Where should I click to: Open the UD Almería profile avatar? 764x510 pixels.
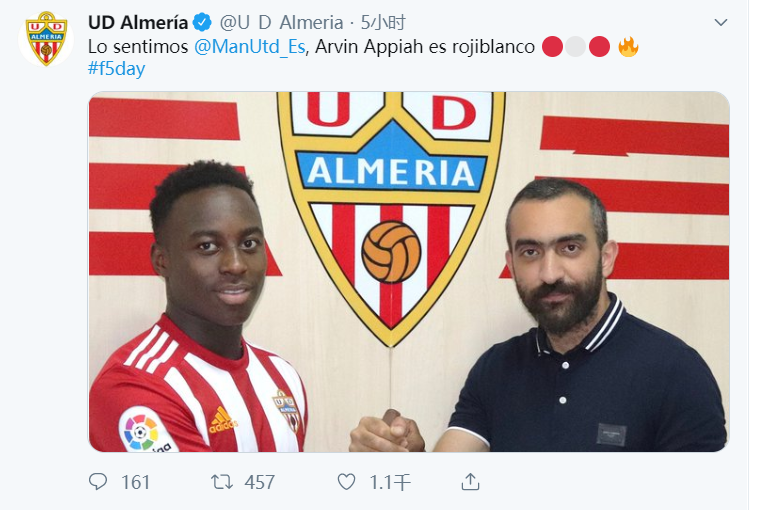(46, 38)
